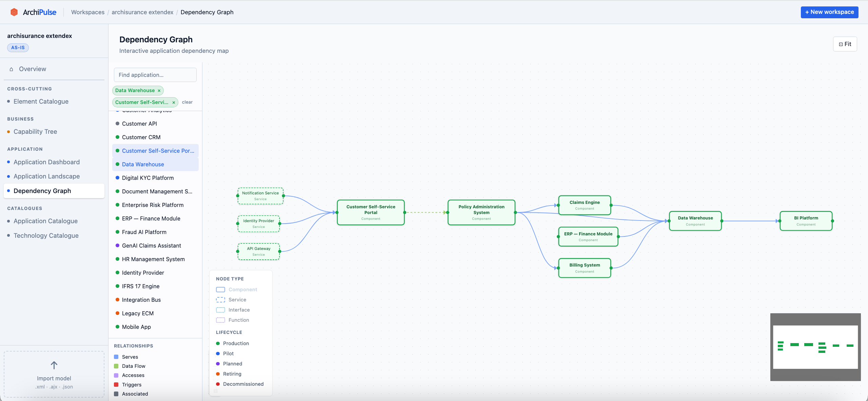
Task: Click the Serves relationship color swatch
Action: click(x=117, y=357)
